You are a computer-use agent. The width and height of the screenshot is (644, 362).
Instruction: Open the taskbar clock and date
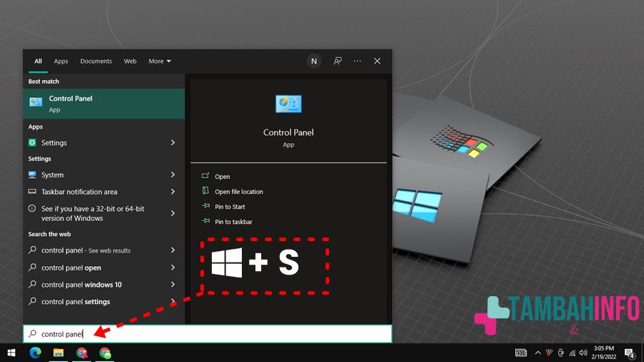click(604, 353)
